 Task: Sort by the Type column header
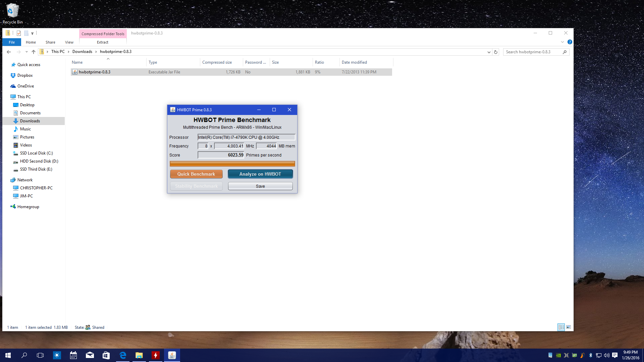coord(173,62)
